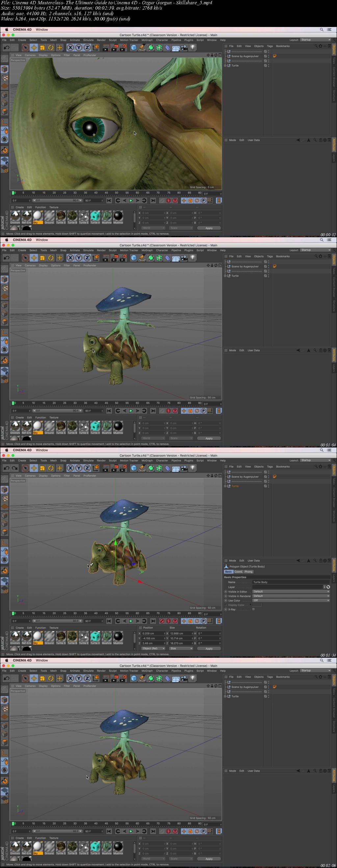Open Character menu in 00:01:04 frame
Viewport: 337px width, 868px height.
(162, 250)
